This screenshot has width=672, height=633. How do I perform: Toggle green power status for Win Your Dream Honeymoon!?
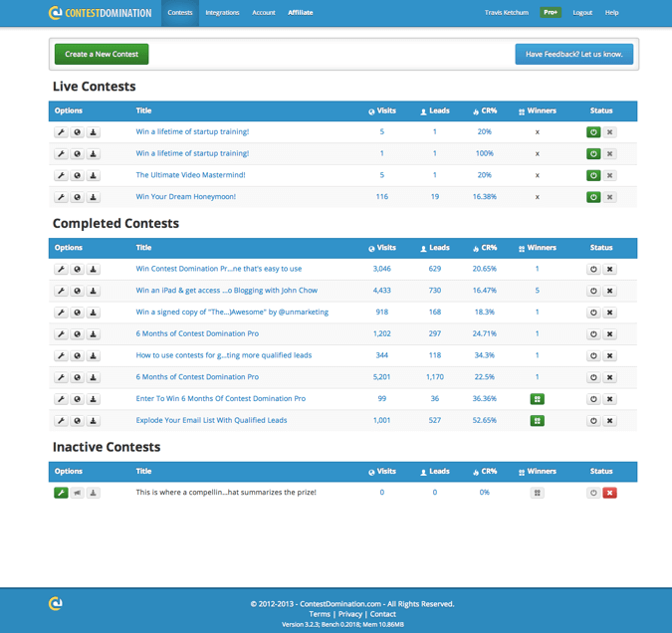point(593,197)
